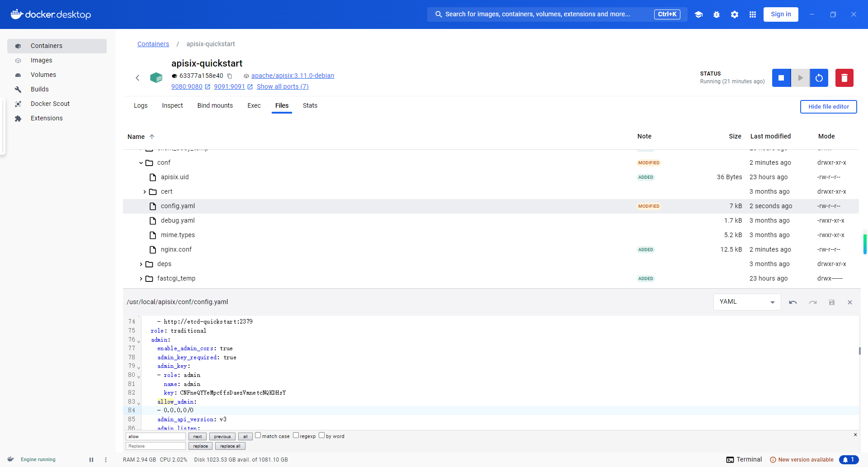Focus the global search bar
Image resolution: width=868 pixels, height=467 pixels.
pos(557,14)
